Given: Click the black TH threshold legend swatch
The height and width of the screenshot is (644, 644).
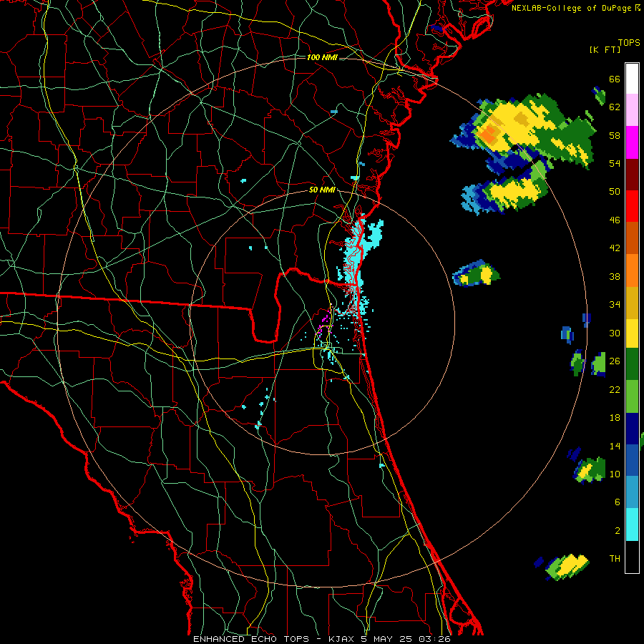Looking at the screenshot, I should click(632, 557).
